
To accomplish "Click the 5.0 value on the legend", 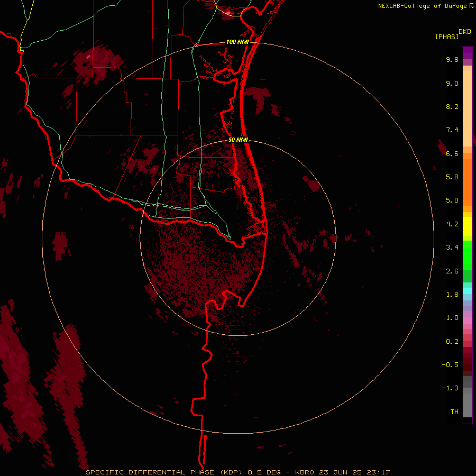I will tap(452, 200).
